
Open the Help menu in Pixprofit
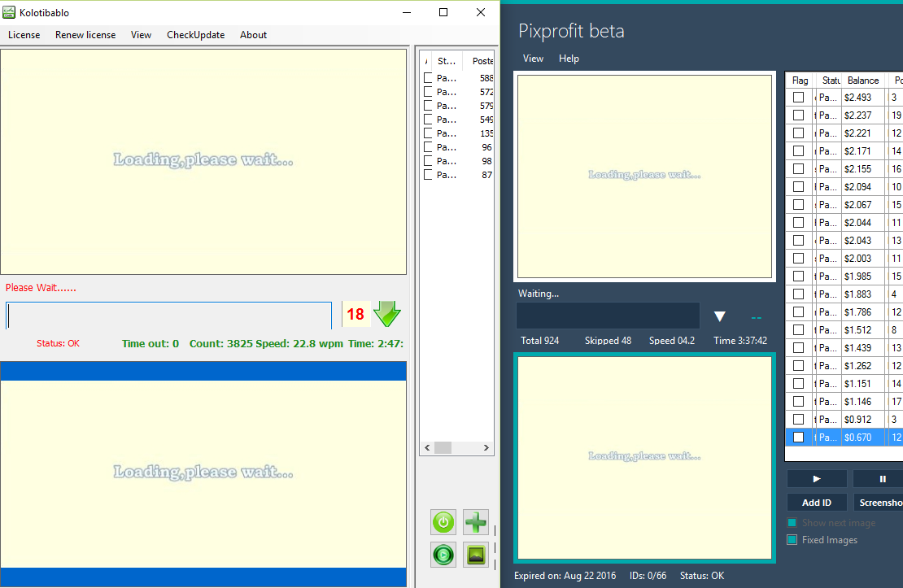[x=569, y=59]
